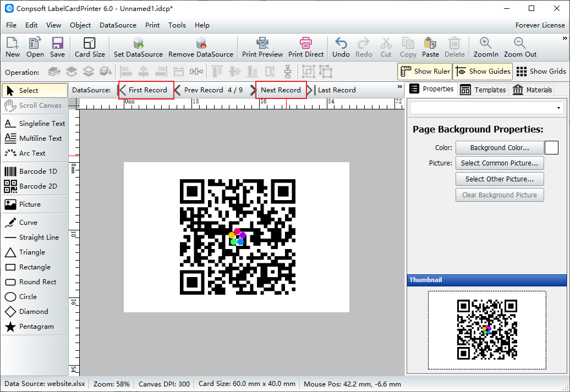Choose the Pentagram star tool

click(35, 327)
